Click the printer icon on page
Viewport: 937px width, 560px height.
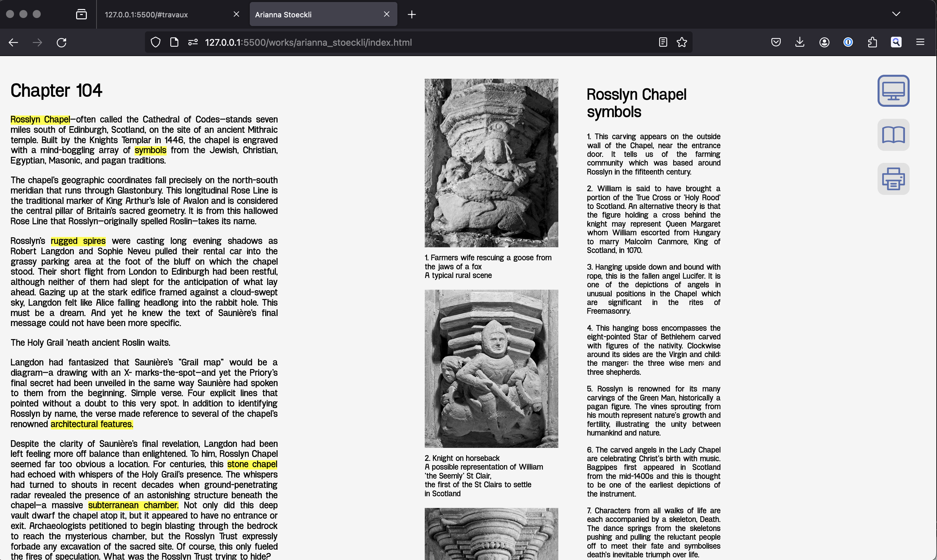(x=893, y=179)
